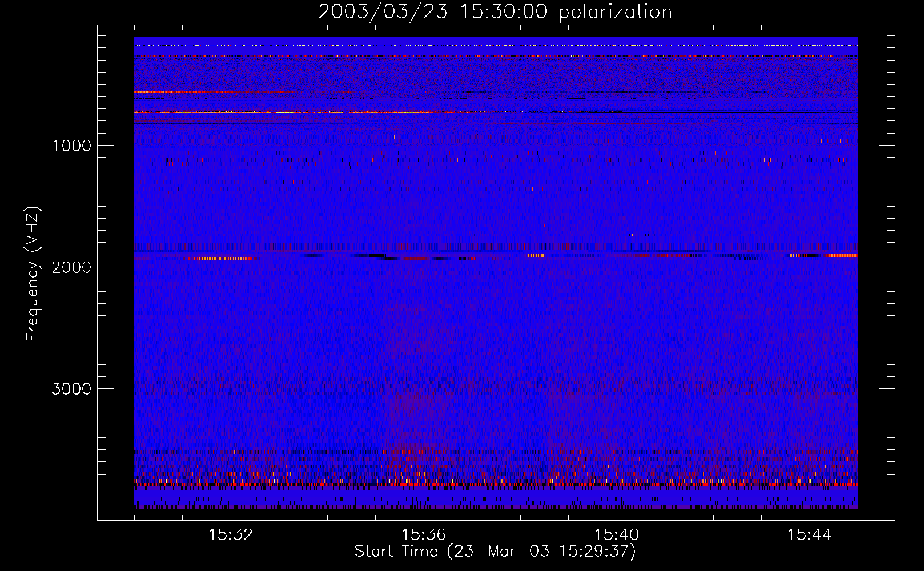Click the "Start Time (23-Mar-03 15:29:37)" axis label

point(495,552)
